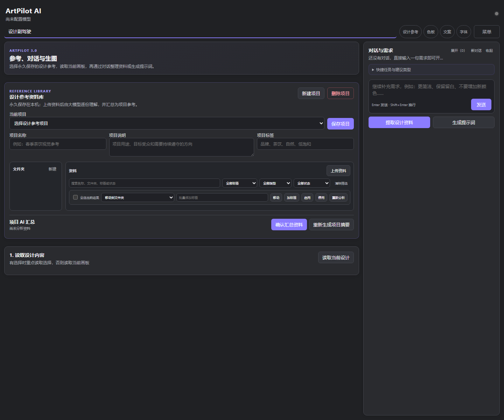Click the 上传资料 button

[338, 171]
